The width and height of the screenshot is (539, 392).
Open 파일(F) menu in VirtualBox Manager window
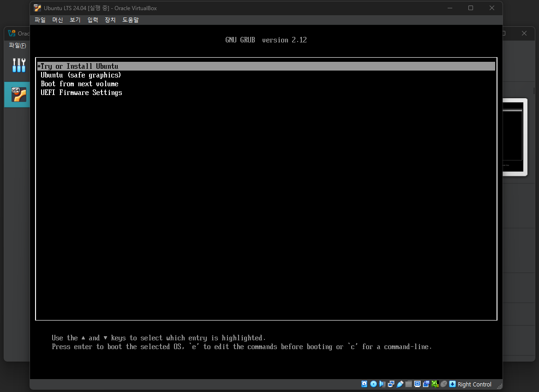[x=17, y=45]
